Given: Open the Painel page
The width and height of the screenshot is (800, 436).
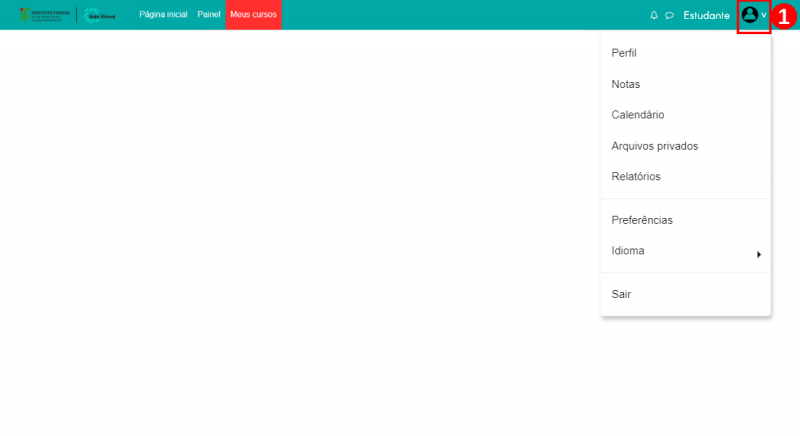Looking at the screenshot, I should [x=209, y=14].
